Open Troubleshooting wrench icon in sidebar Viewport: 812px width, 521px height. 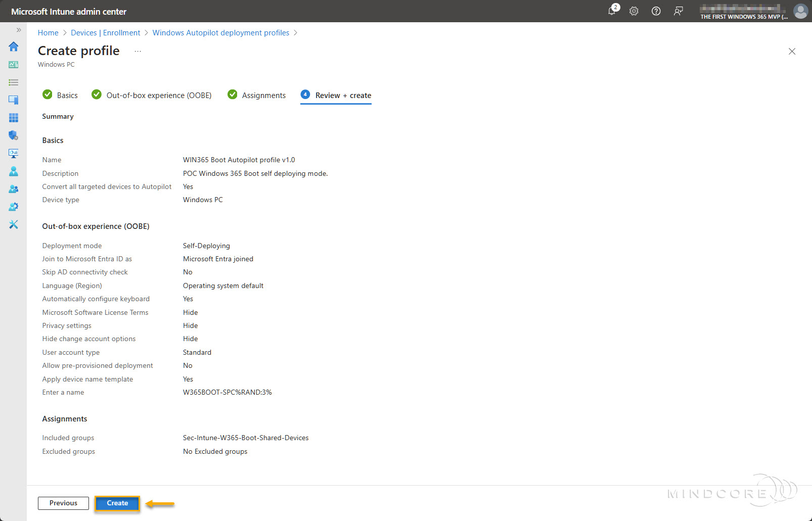(14, 224)
